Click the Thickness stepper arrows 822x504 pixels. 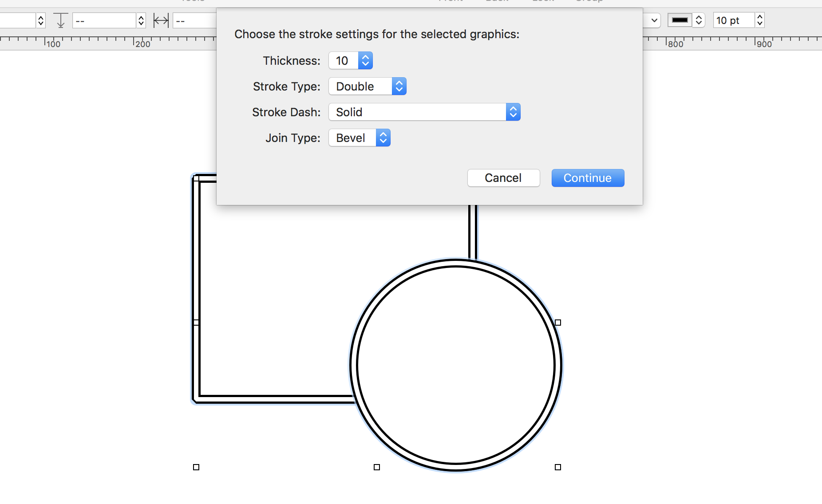point(365,61)
